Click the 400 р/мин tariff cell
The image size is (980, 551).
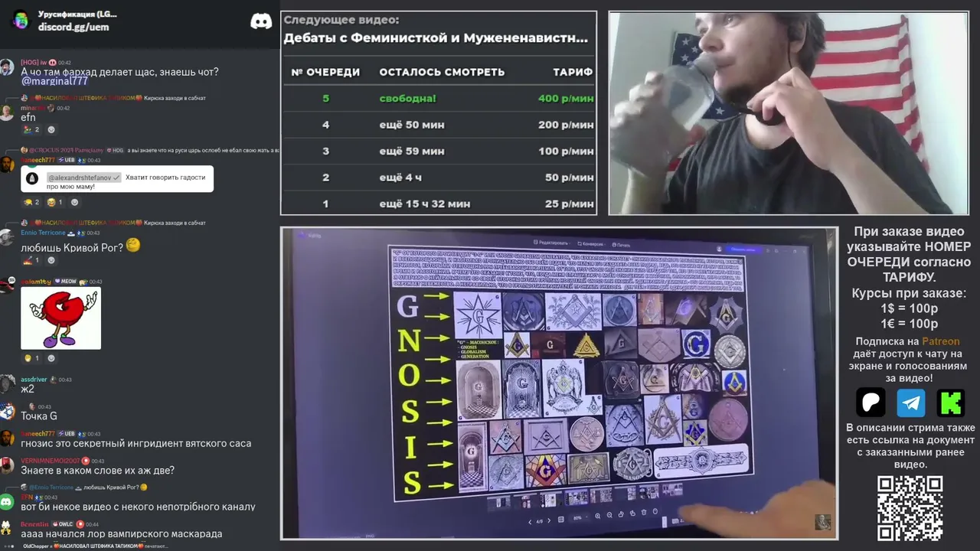pos(566,98)
